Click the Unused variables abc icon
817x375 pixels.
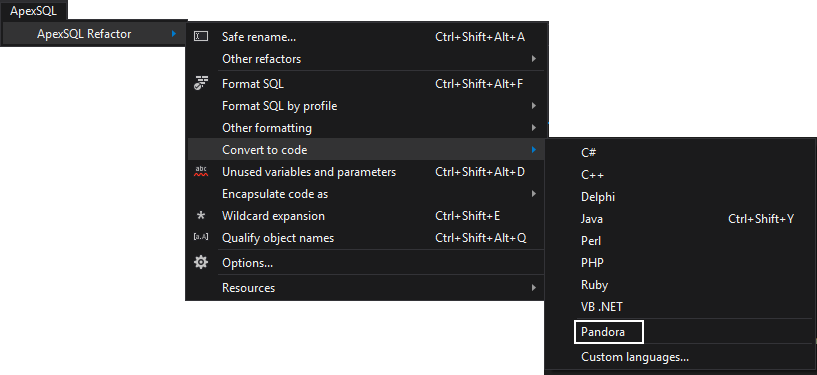tap(201, 171)
